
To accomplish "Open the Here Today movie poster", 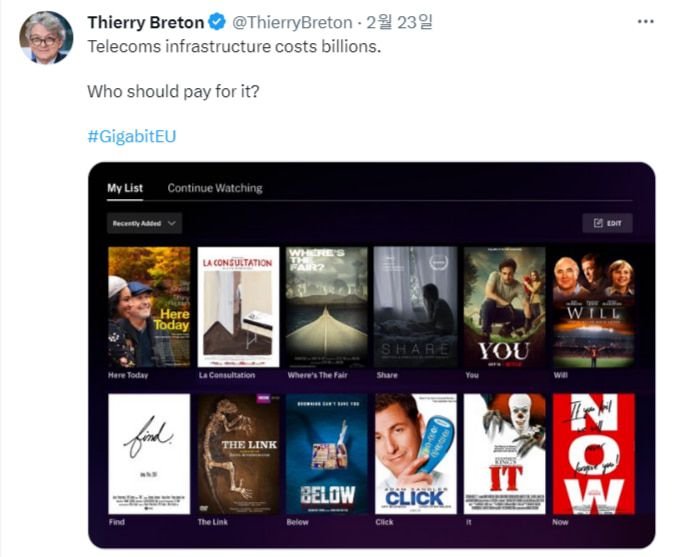I will pos(149,307).
